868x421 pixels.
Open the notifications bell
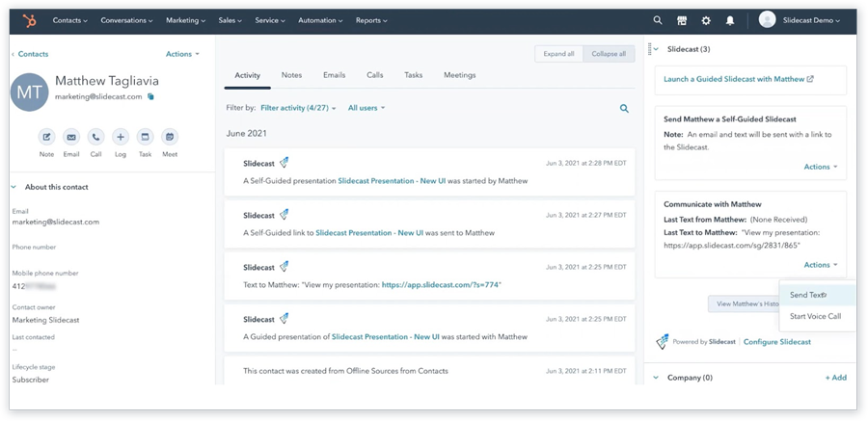tap(730, 20)
